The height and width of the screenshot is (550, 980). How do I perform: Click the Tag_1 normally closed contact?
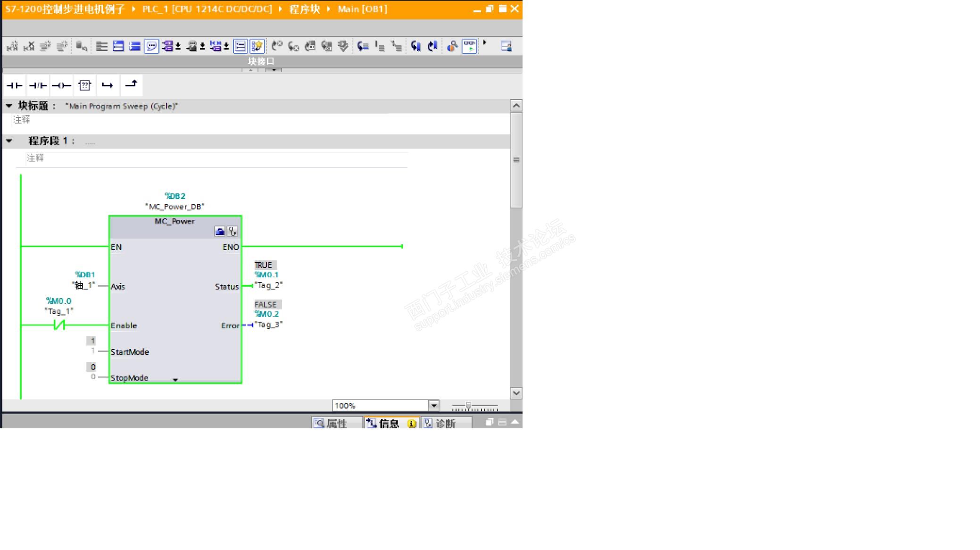[59, 325]
